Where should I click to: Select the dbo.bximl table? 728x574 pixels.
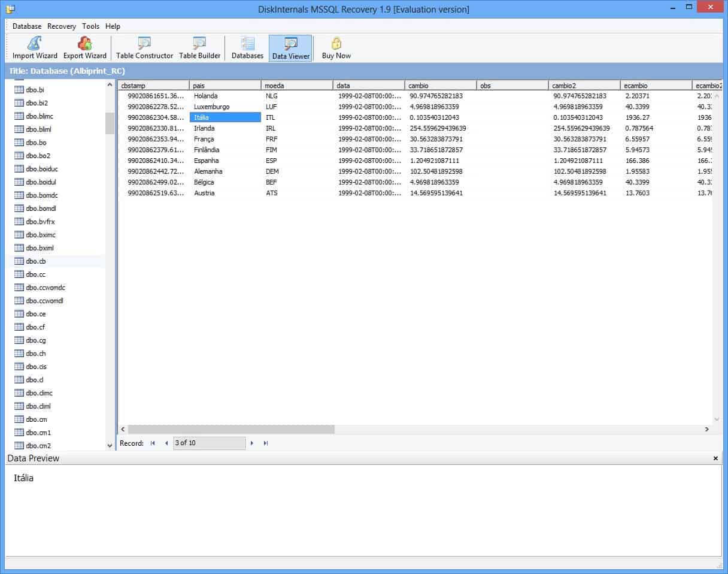(40, 248)
